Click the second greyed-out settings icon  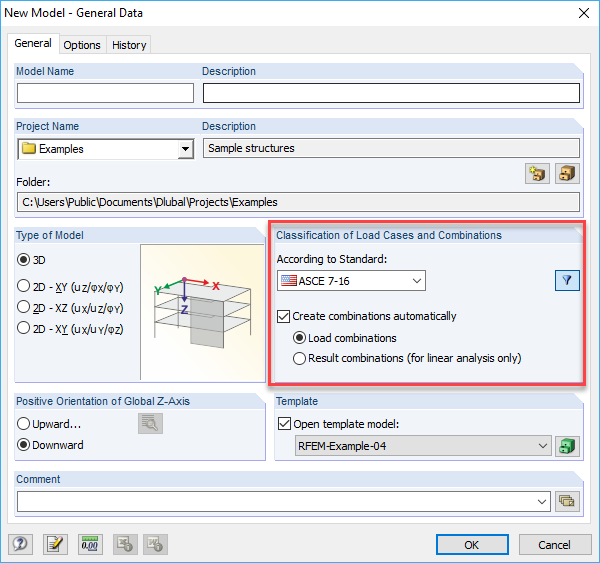tap(155, 544)
